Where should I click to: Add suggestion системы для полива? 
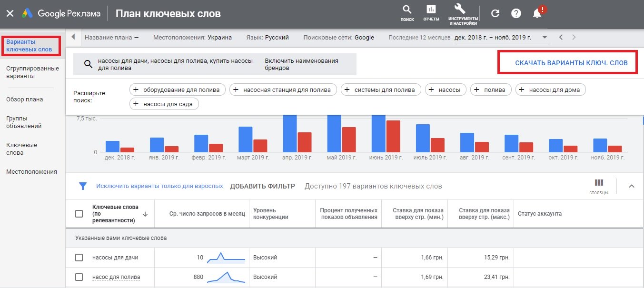point(381,89)
